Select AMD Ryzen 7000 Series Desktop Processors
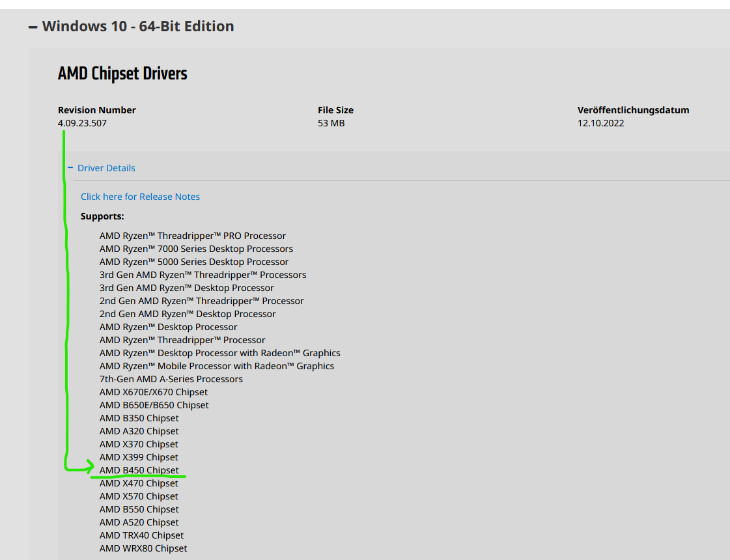 (x=196, y=249)
